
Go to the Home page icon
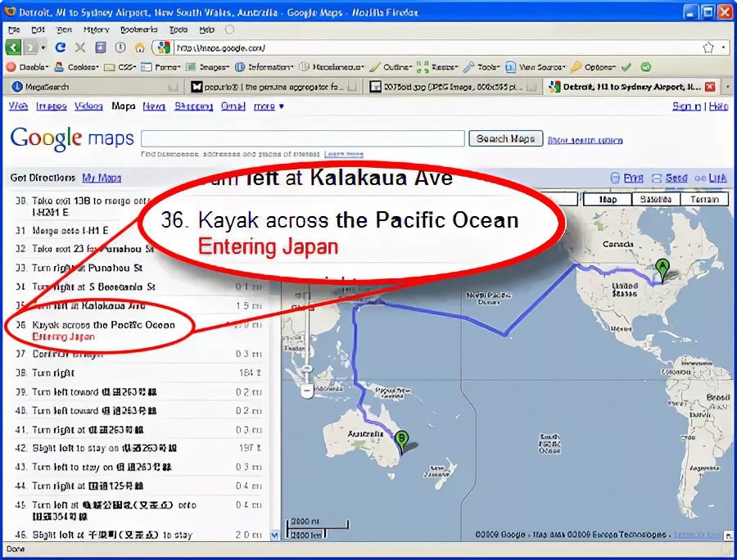coord(139,47)
